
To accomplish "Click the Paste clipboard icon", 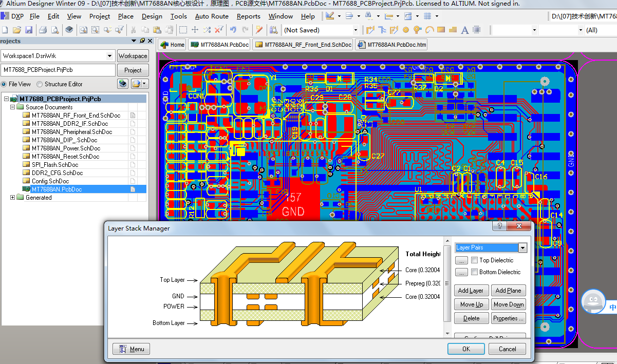I will (157, 30).
